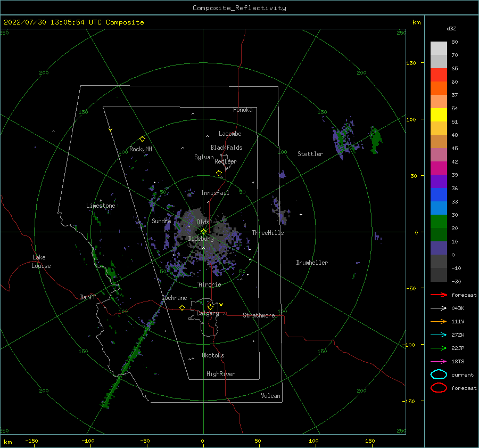Click the Cochrane town label
The height and width of the screenshot is (448, 479).
[x=174, y=298]
